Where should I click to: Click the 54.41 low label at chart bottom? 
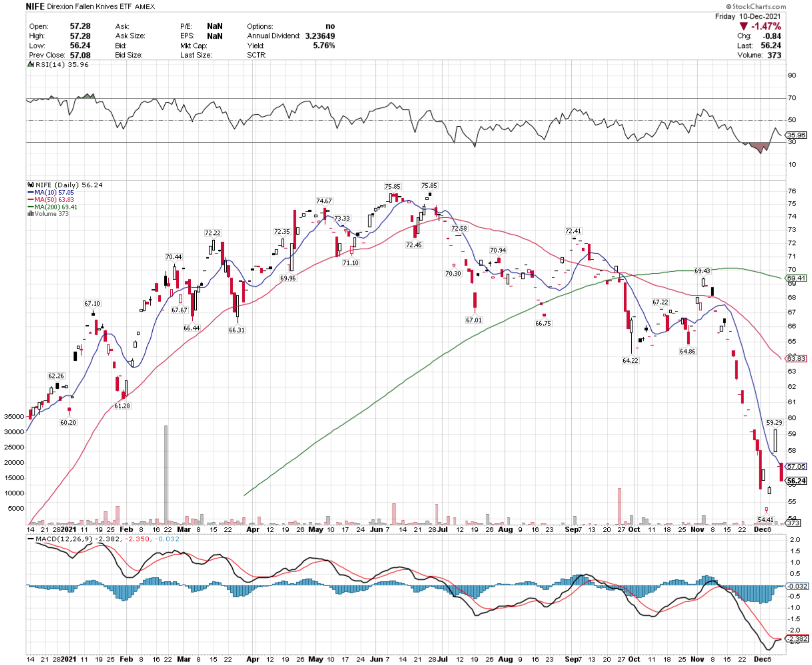(x=765, y=520)
